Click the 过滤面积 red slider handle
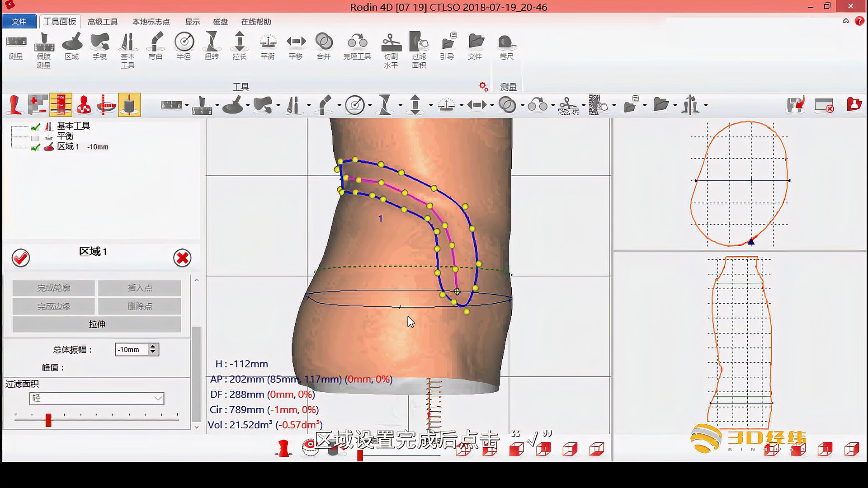The image size is (868, 488). (48, 420)
